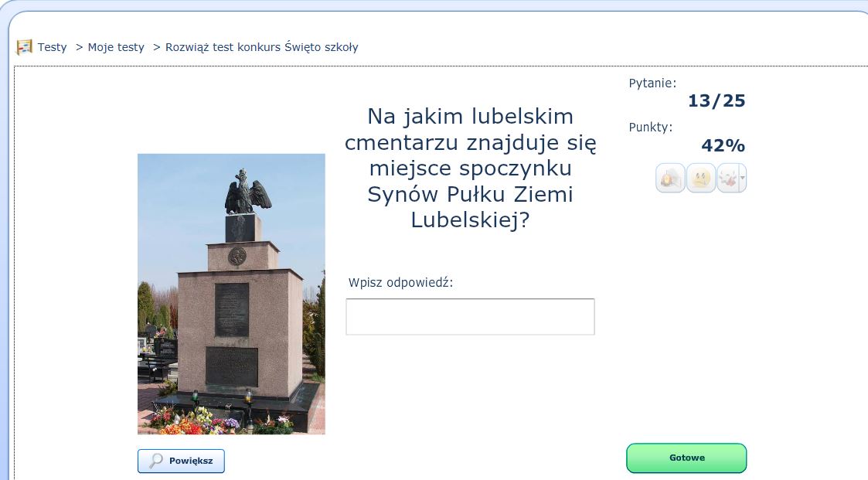Click the 'Pytanie:' label
This screenshot has width=868, height=480.
(x=652, y=83)
